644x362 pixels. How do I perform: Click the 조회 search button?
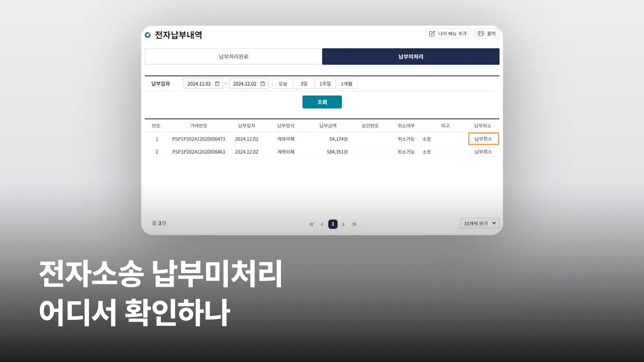click(x=322, y=102)
